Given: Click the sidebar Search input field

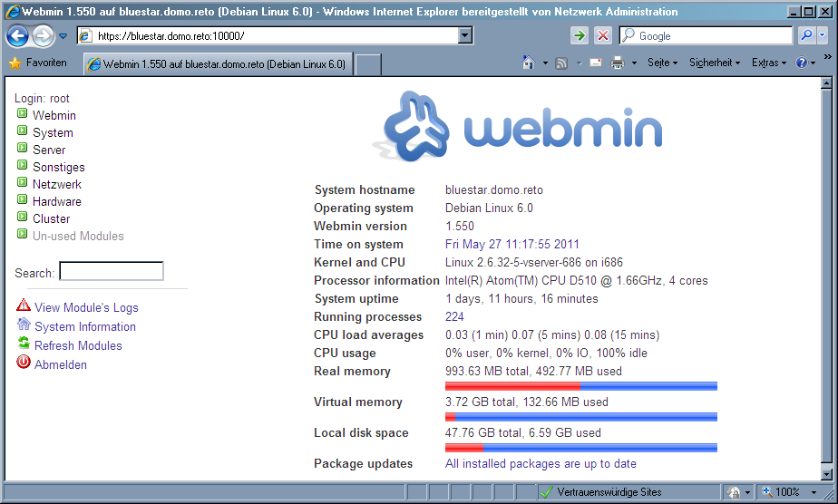Looking at the screenshot, I should click(x=112, y=272).
